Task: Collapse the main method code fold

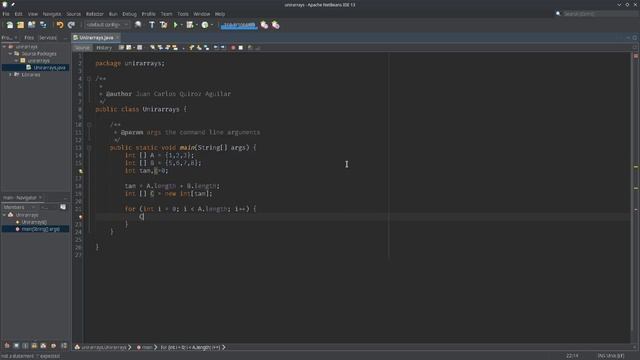Action: click(x=89, y=147)
